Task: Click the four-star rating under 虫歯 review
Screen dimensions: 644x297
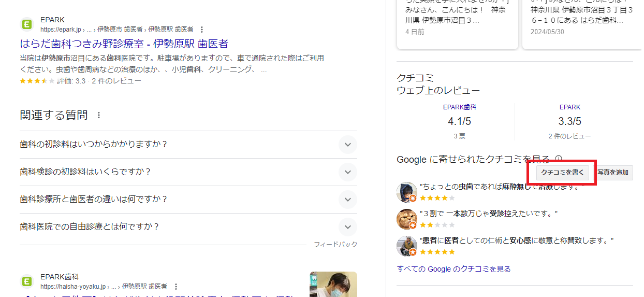Action: (437, 198)
